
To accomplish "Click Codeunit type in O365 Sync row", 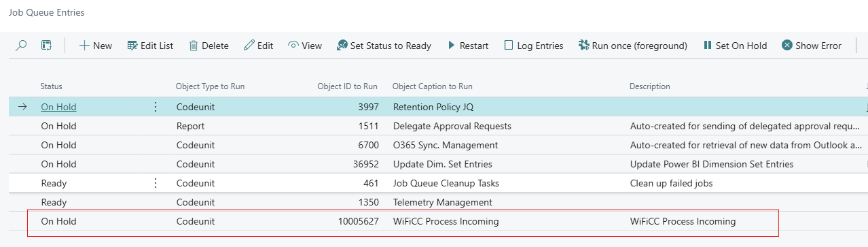I will (x=196, y=145).
